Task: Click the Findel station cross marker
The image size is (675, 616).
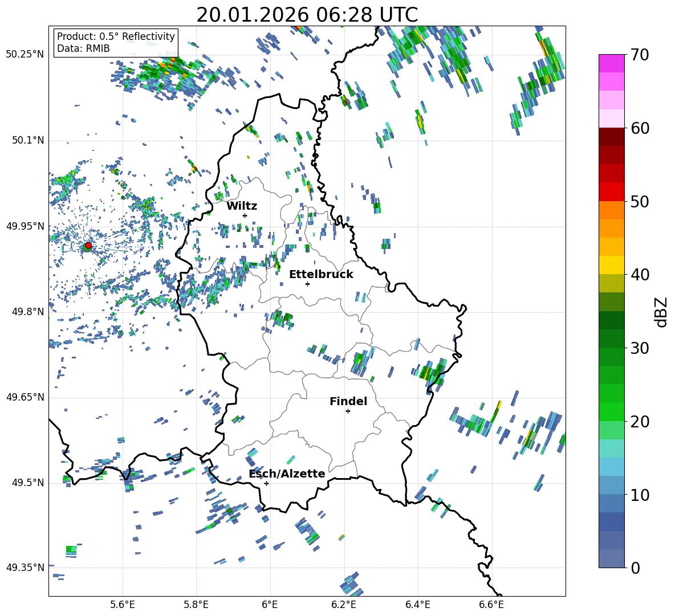Action: pos(348,411)
